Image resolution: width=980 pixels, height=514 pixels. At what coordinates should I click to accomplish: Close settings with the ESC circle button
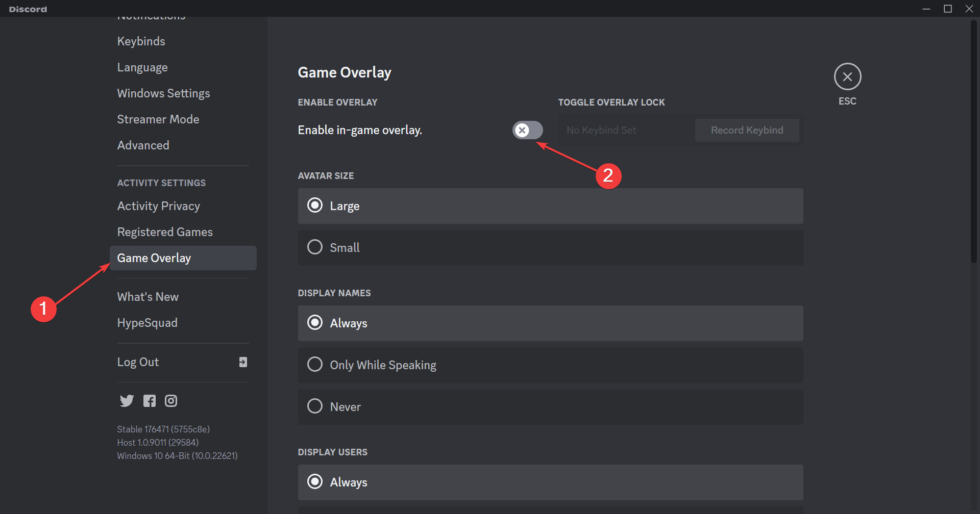point(847,77)
